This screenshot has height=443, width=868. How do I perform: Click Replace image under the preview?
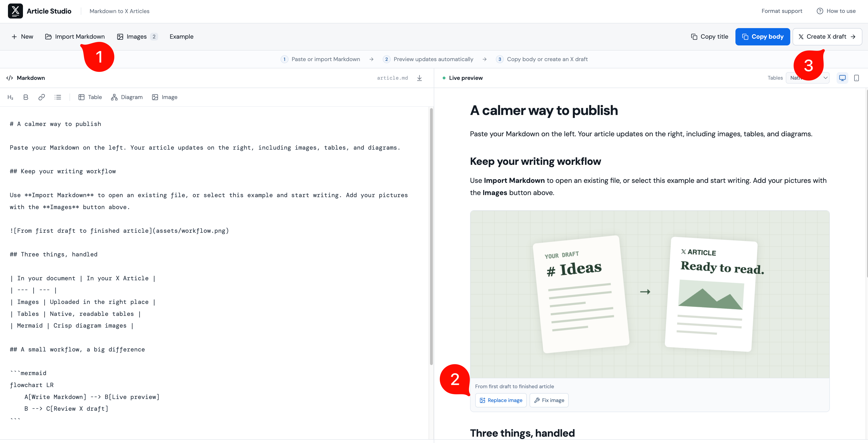501,400
